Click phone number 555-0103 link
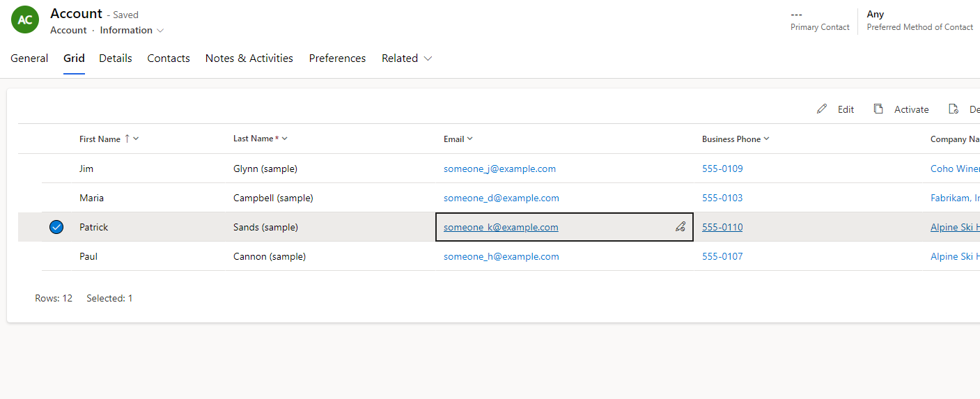980x399 pixels. [x=722, y=198]
